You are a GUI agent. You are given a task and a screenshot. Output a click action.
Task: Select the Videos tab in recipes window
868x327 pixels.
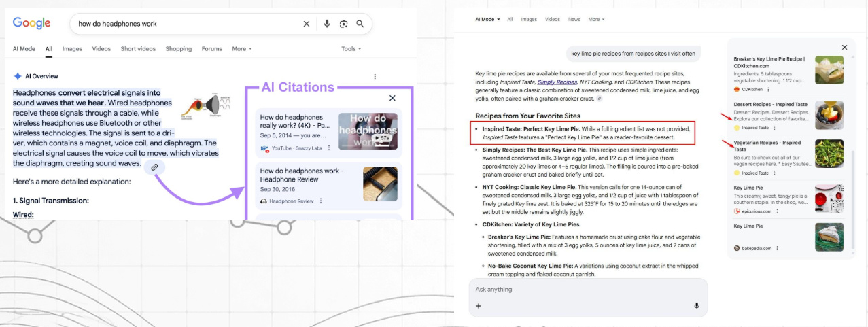(553, 19)
